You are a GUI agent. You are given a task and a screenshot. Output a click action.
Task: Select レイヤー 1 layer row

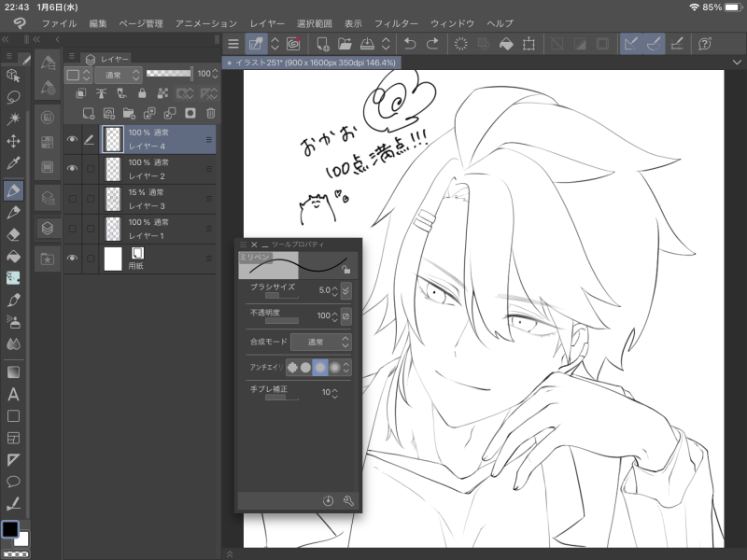140,229
